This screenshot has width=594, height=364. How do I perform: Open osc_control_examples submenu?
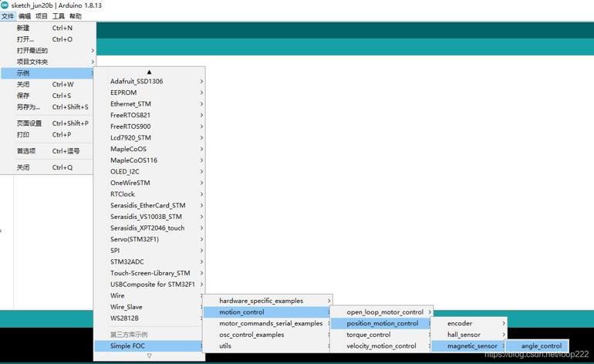tap(268, 335)
